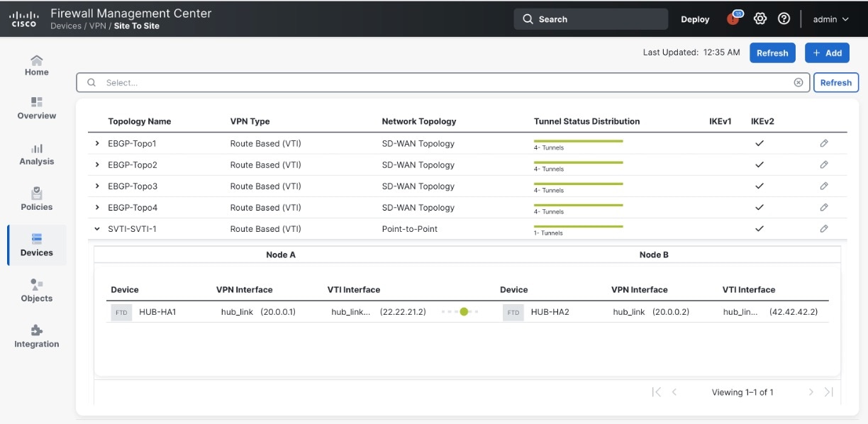Screen dimensions: 868x424
Task: Click the IKEv2 column header
Action: (x=762, y=121)
